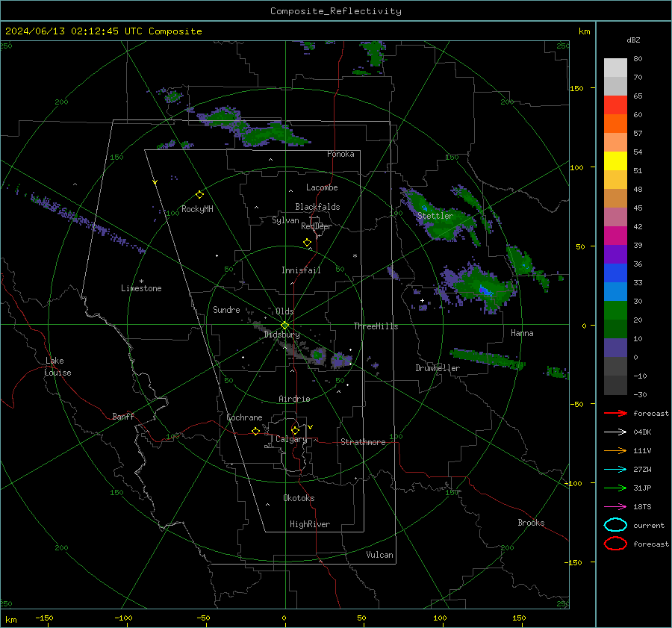Click the Ponoka town label
The image size is (672, 628).
(x=340, y=154)
